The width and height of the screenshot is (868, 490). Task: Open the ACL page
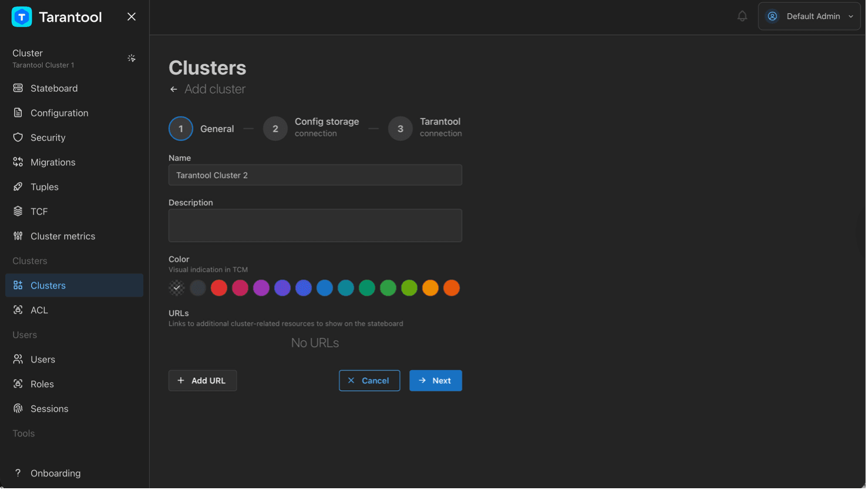(75, 310)
